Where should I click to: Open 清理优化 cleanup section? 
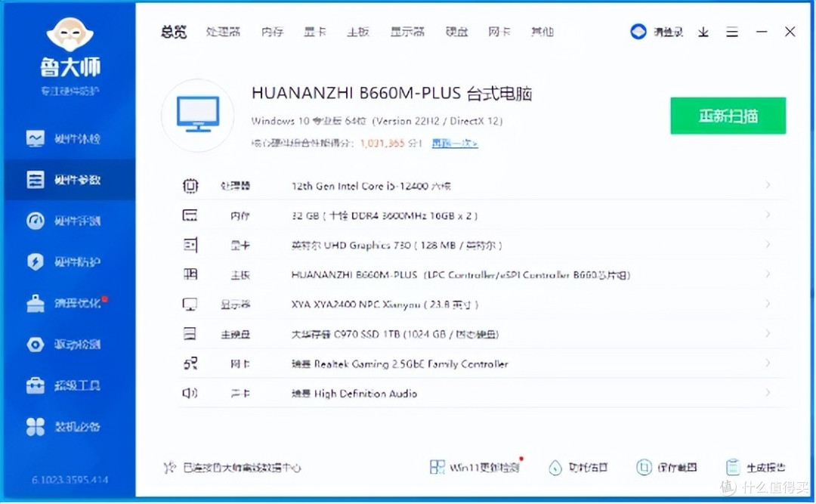63,302
